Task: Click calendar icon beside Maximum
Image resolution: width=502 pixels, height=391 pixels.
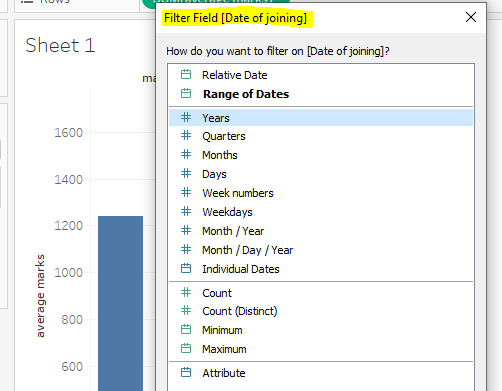Action: point(186,348)
